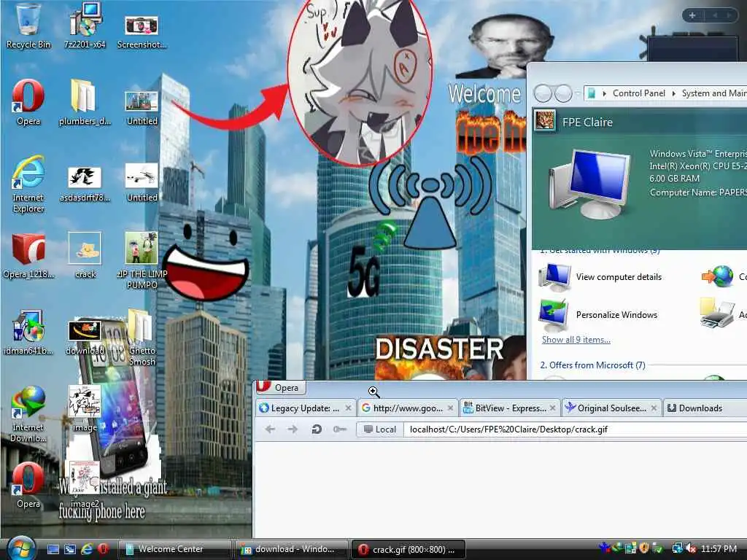The width and height of the screenshot is (747, 560).
Task: Click the FPE Claire user picture
Action: 545,120
